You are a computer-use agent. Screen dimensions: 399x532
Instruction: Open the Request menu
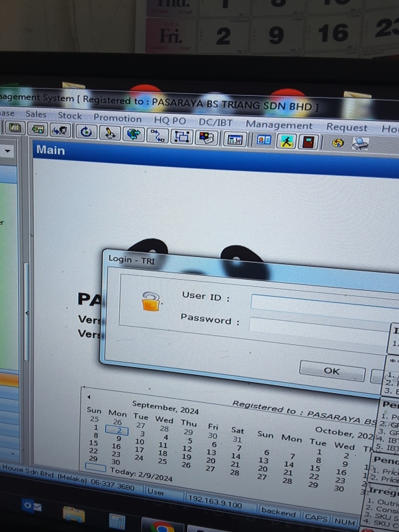click(x=347, y=127)
